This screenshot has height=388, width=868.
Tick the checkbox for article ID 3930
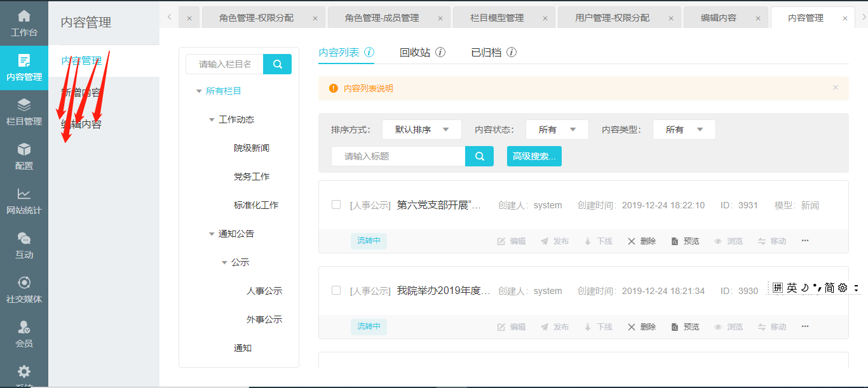click(x=336, y=290)
